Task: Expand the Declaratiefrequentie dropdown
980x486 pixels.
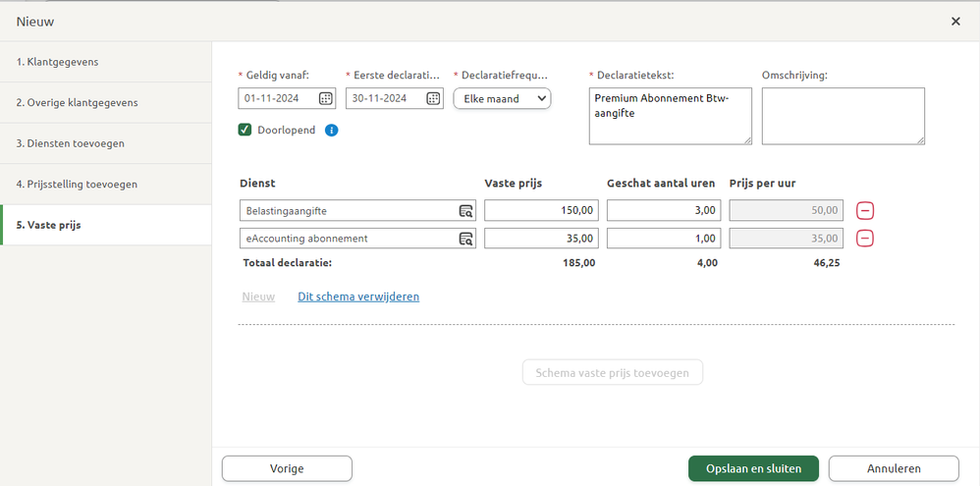Action: [502, 98]
